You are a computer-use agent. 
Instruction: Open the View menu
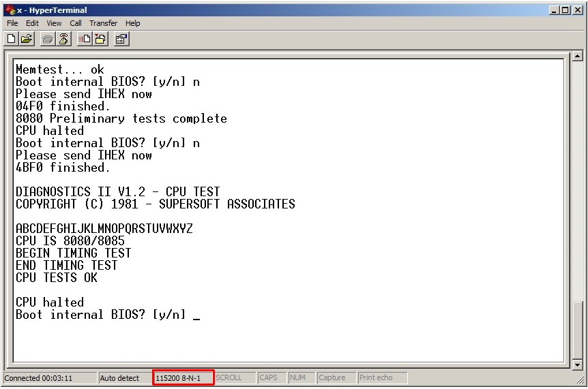(54, 23)
